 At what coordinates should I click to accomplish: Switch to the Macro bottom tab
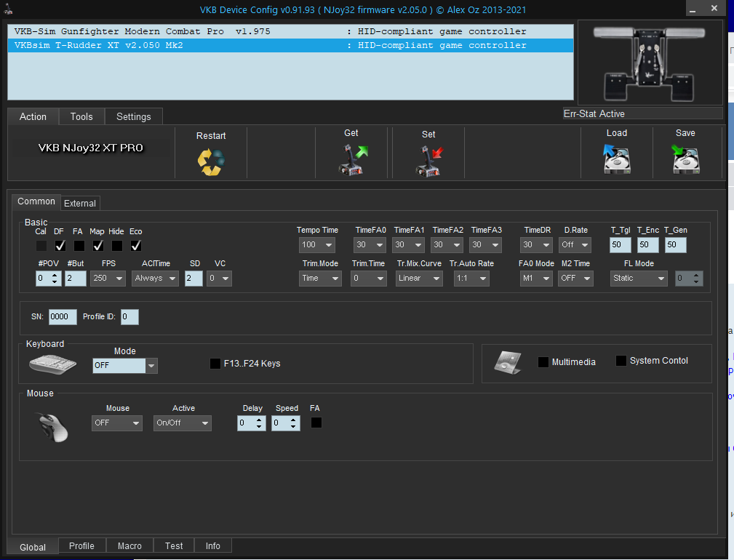129,546
